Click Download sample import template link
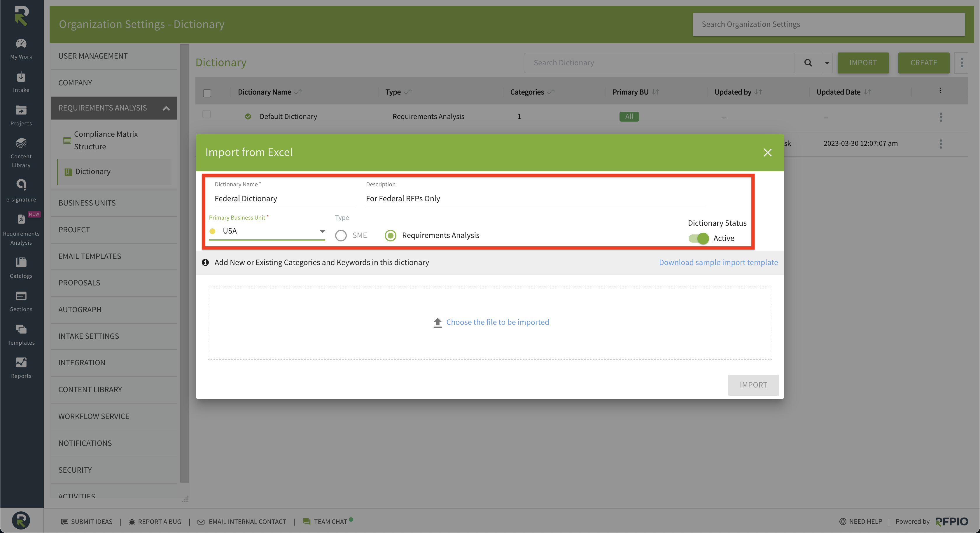 (x=718, y=262)
